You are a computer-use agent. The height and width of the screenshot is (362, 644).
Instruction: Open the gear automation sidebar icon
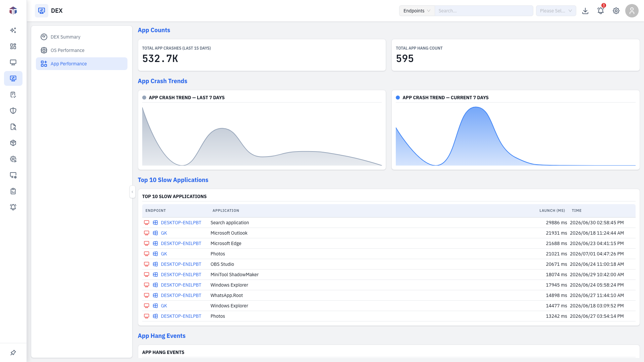pyautogui.click(x=13, y=159)
